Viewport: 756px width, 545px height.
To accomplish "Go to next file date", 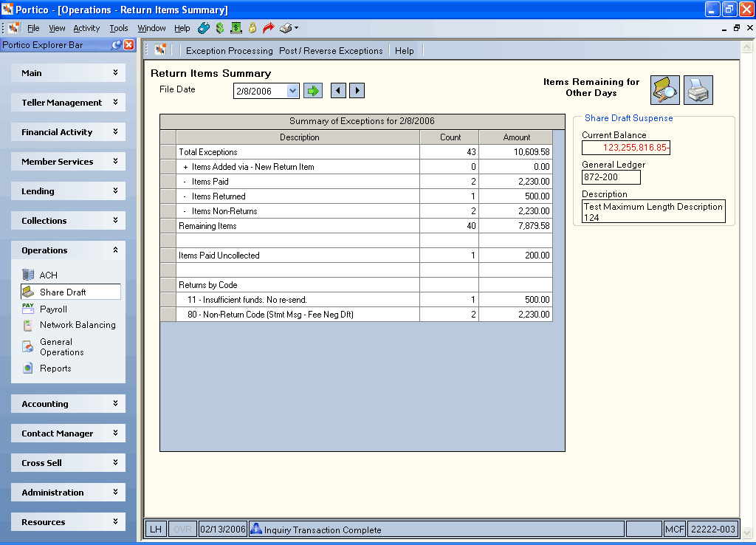I will click(x=357, y=91).
